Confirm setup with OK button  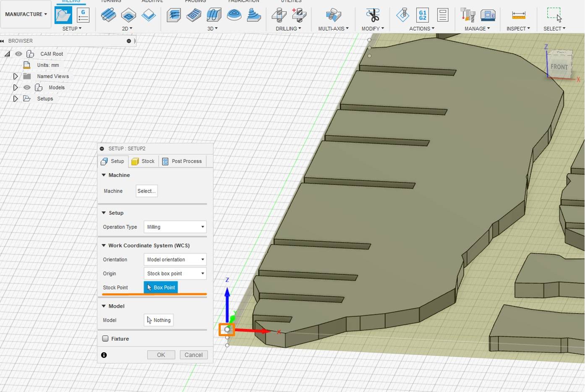click(x=161, y=355)
